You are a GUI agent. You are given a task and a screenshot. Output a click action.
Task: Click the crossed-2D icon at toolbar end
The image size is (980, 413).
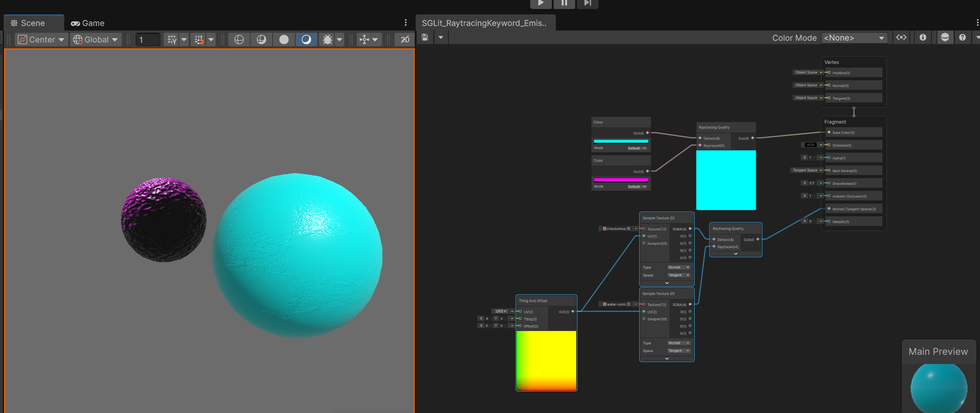tap(404, 39)
